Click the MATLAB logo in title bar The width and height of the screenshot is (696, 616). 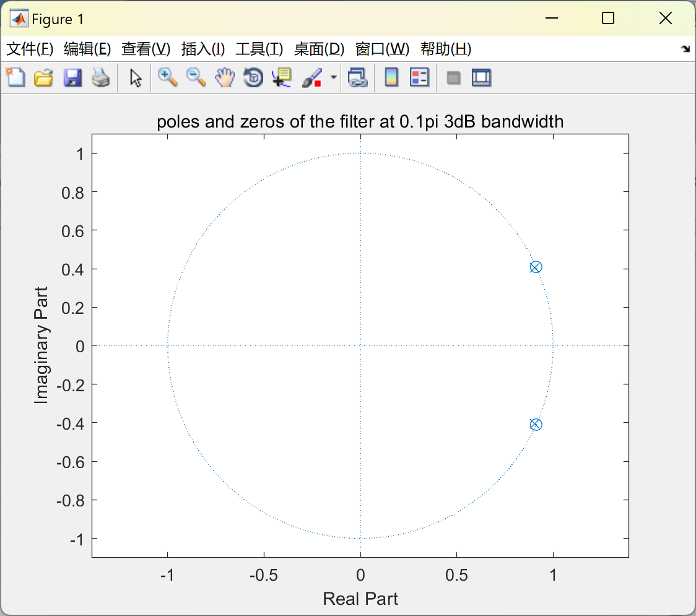pos(19,19)
